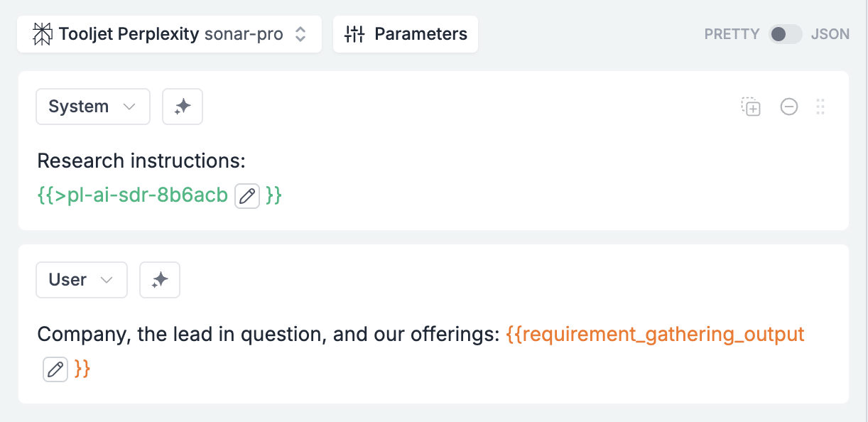868x422 pixels.
Task: Edit requirement_gathering_output variable with pencil icon
Action: pos(55,369)
